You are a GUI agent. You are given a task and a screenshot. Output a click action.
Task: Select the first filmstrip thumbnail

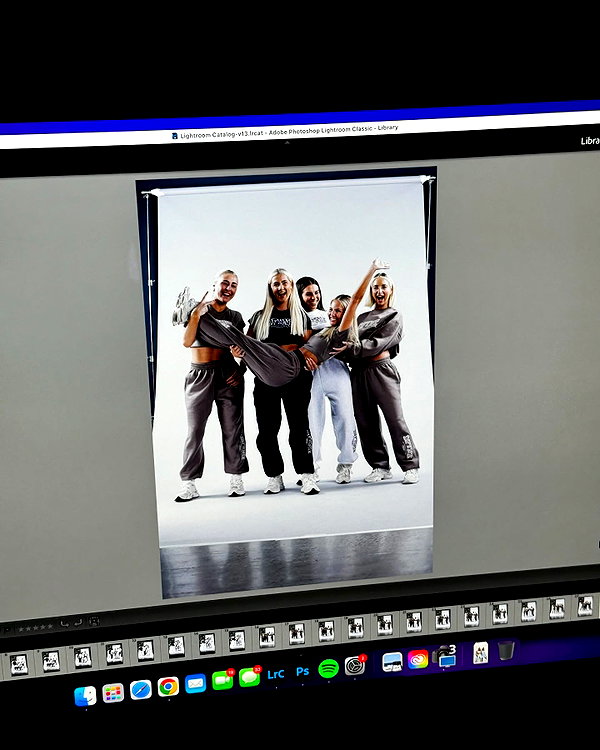click(x=19, y=664)
